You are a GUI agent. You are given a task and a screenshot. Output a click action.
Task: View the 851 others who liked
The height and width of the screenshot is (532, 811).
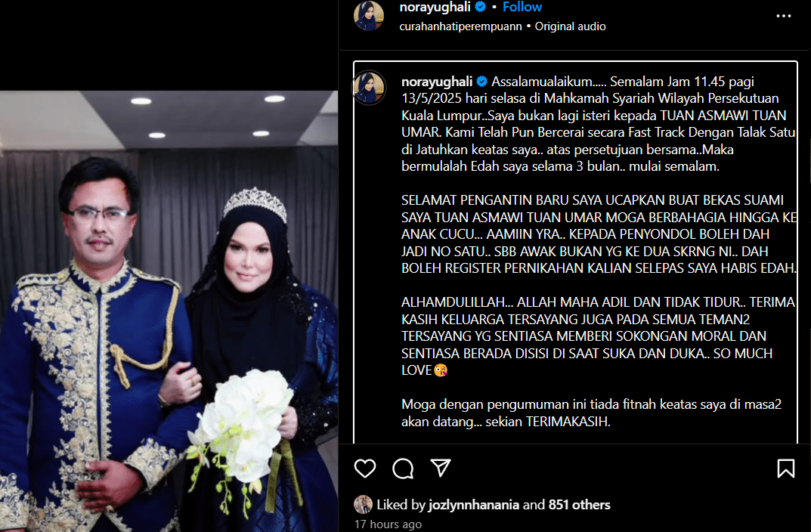click(579, 505)
